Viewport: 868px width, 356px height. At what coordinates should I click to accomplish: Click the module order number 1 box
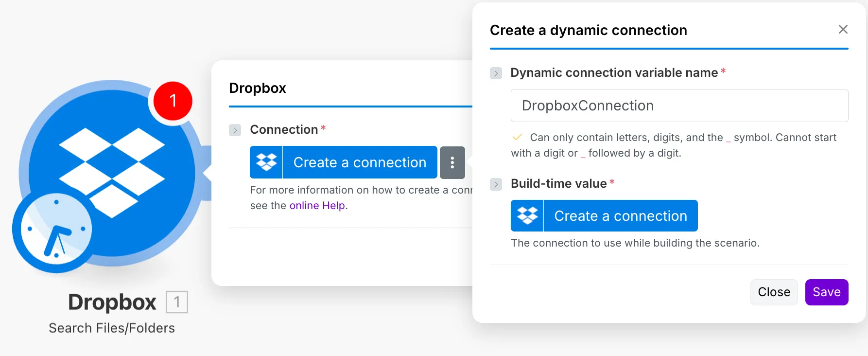tap(177, 302)
